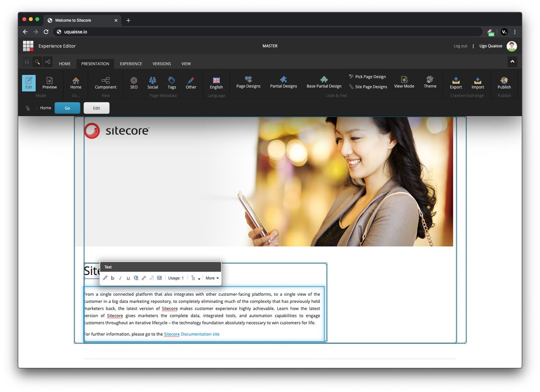Switch to the HOME ribbon tab
The height and width of the screenshot is (392, 540).
tap(65, 64)
